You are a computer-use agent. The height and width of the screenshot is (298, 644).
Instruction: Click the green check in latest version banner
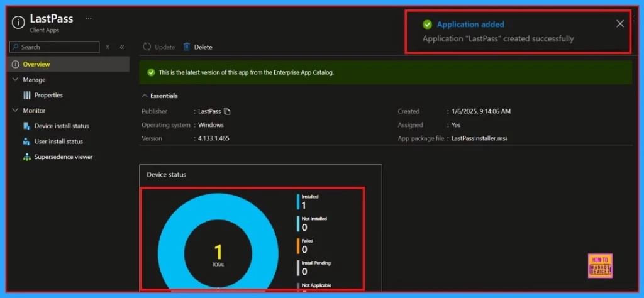(x=151, y=72)
